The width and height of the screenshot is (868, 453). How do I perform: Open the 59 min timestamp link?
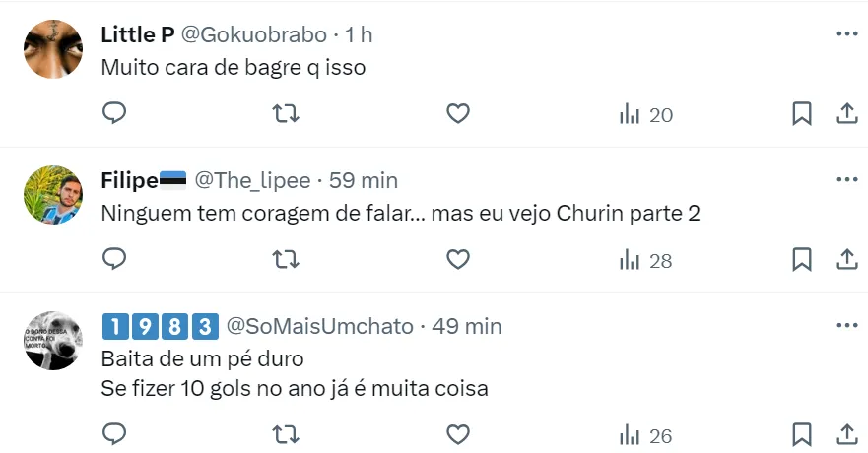pos(364,180)
